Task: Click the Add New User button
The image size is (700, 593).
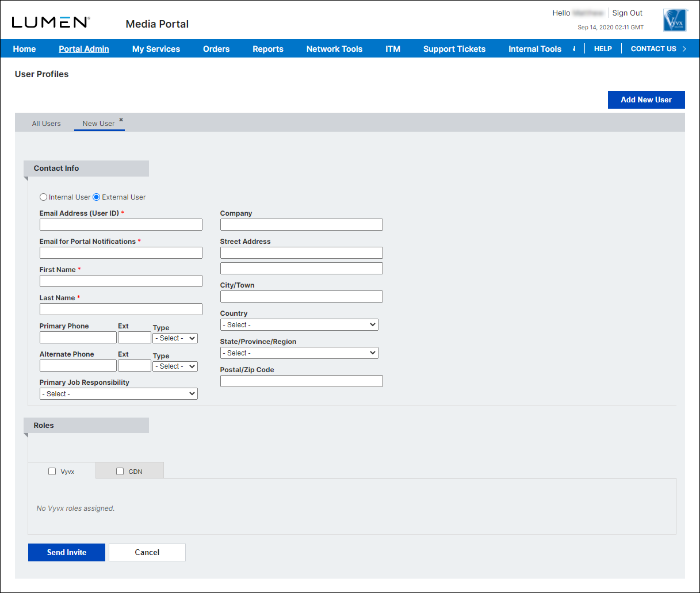Action: point(647,100)
